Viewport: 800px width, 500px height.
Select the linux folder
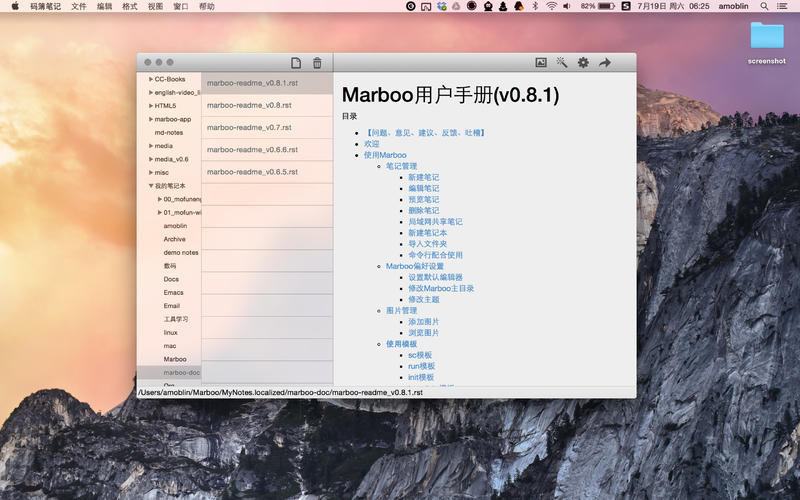pyautogui.click(x=170, y=333)
